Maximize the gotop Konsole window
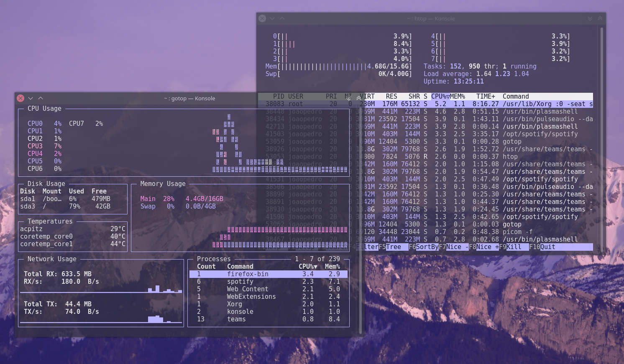The height and width of the screenshot is (364, 624). [x=41, y=98]
